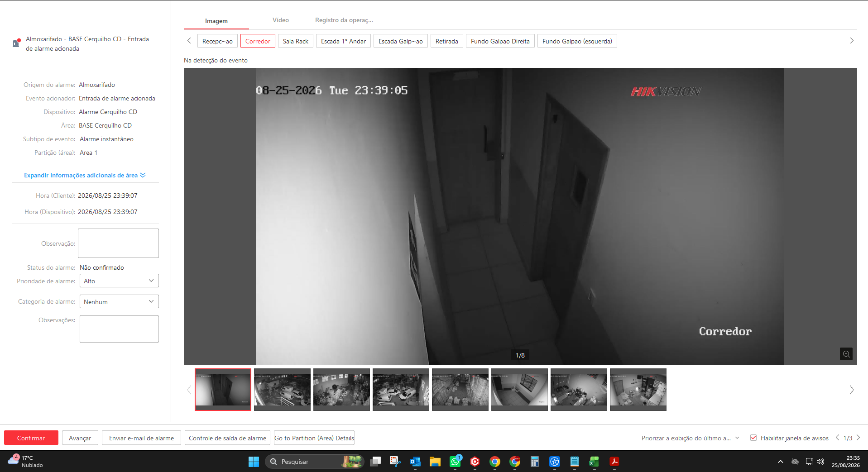868x472 pixels.
Task: Open Task View in the taskbar
Action: pos(375,462)
